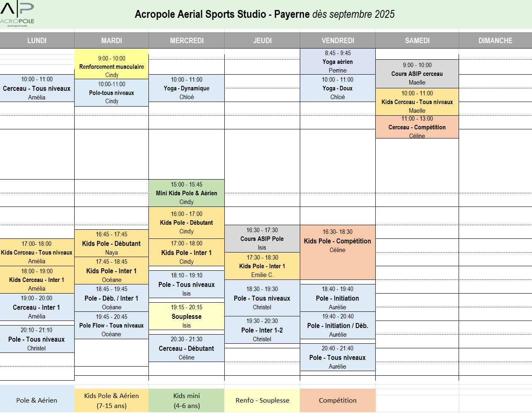Viewport: 532px width, 413px height.
Task: Select the Pole Flow - Tous niveaux class
Action: (x=112, y=326)
